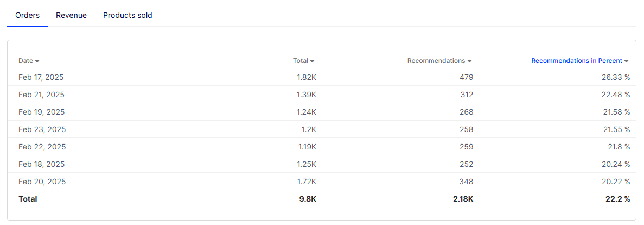Switch to the Revenue tab
Screen dimensions: 644x225
click(x=72, y=16)
